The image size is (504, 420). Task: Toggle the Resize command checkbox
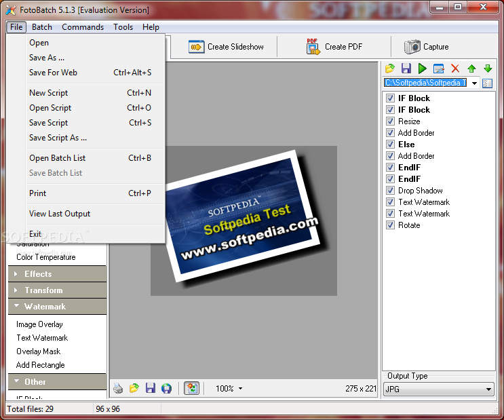pyautogui.click(x=390, y=121)
